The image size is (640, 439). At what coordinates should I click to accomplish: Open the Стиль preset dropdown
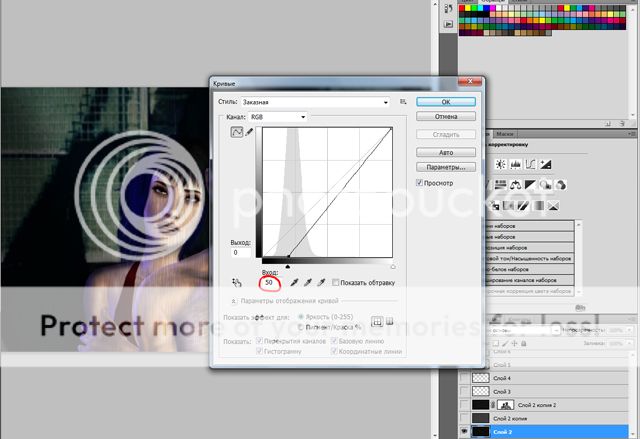(x=322, y=102)
